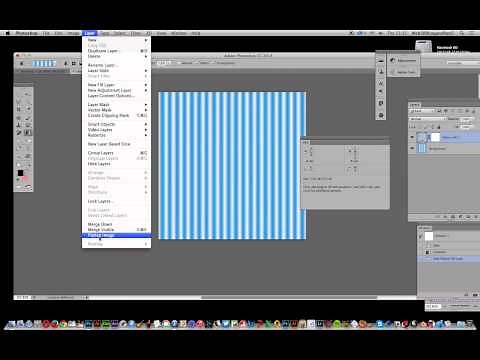Choose New Layer Based Slice
The image size is (480, 360).
(x=116, y=144)
